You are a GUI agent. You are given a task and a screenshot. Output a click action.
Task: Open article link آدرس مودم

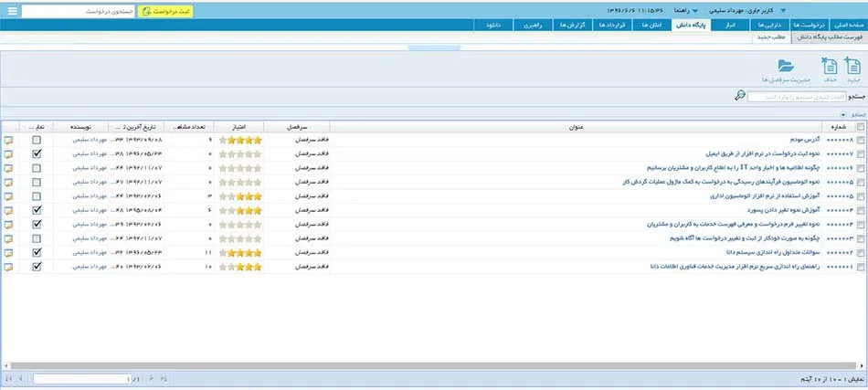coord(806,140)
